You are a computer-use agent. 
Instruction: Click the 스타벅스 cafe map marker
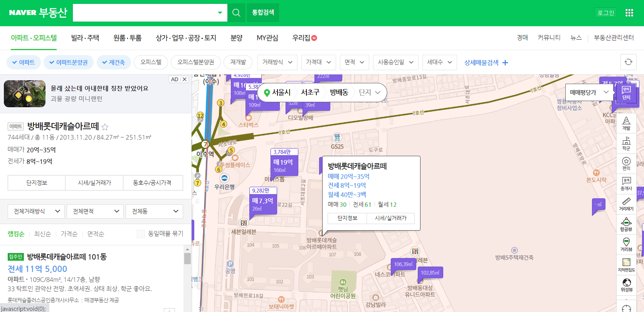[249, 118]
